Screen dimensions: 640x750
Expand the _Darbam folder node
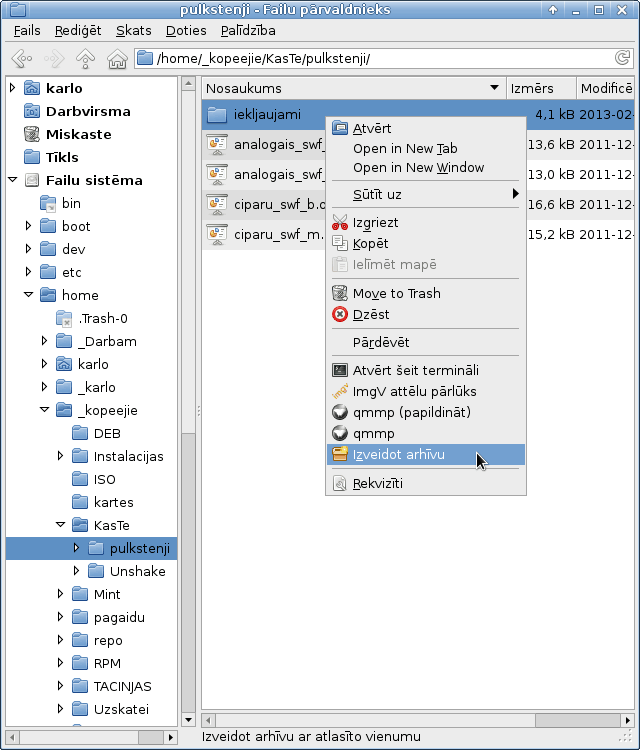pyautogui.click(x=44, y=341)
